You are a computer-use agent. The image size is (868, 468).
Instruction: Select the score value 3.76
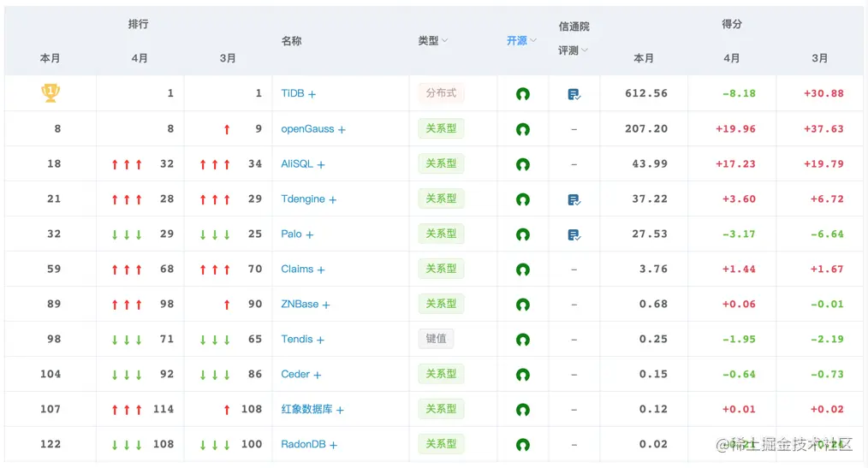653,269
